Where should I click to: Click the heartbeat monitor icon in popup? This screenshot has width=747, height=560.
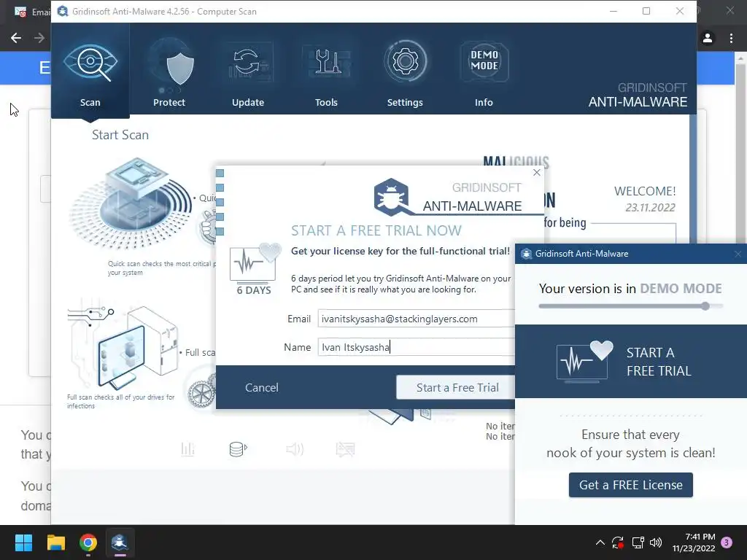coord(584,362)
